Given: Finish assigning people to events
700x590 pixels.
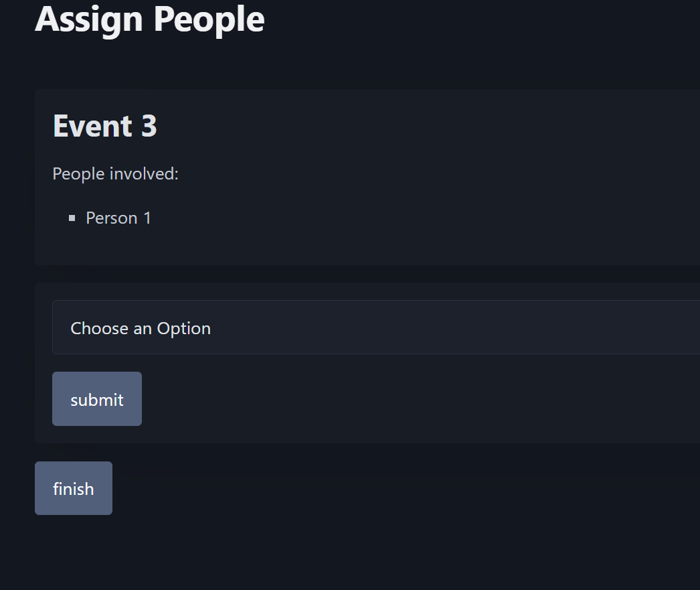Looking at the screenshot, I should click(x=73, y=488).
